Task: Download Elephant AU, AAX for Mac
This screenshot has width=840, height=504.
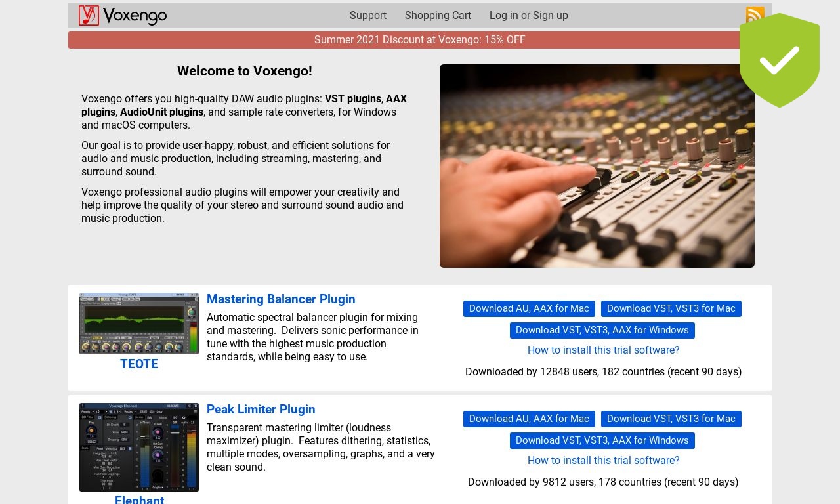Action: [x=529, y=419]
